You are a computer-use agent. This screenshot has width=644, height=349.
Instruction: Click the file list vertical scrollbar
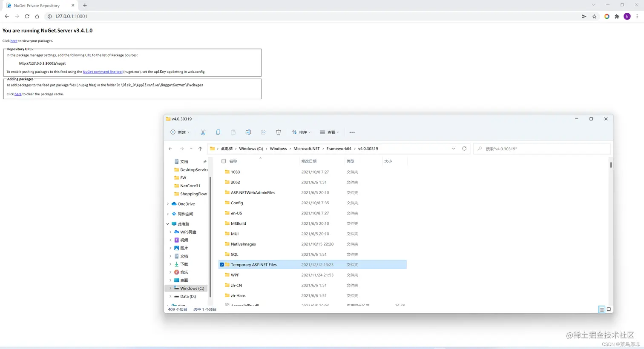click(611, 165)
